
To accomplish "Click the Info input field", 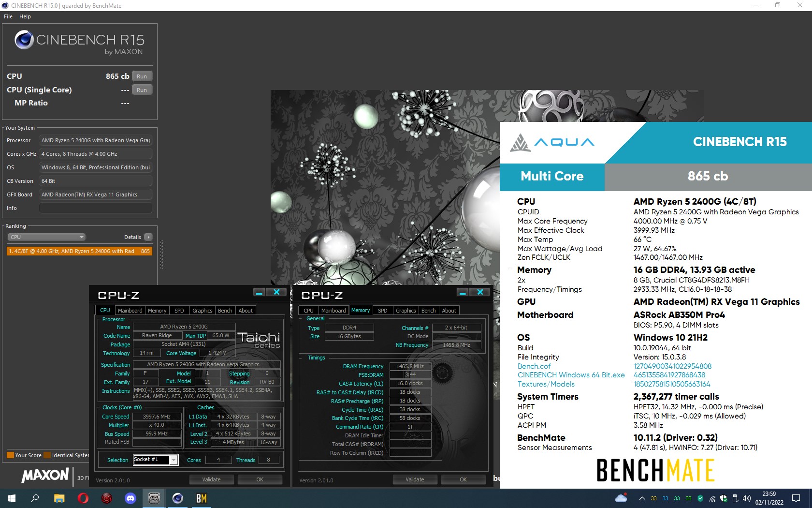I will tap(95, 208).
